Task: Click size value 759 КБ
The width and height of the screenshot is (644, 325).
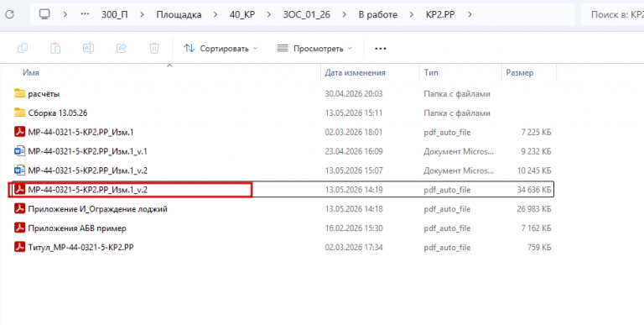Action: pos(539,247)
